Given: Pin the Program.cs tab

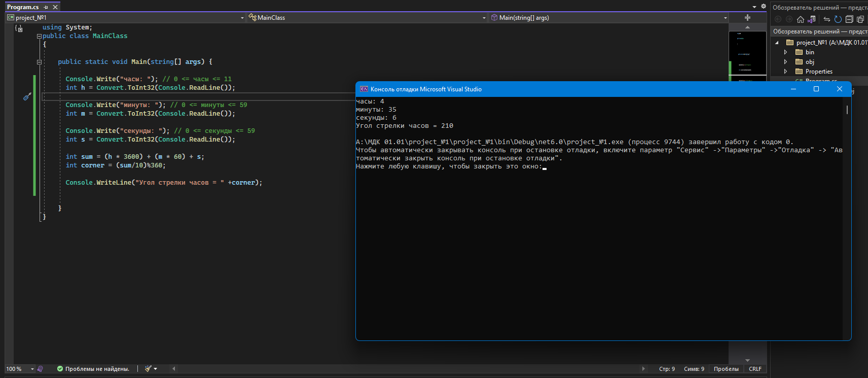Looking at the screenshot, I should (46, 7).
